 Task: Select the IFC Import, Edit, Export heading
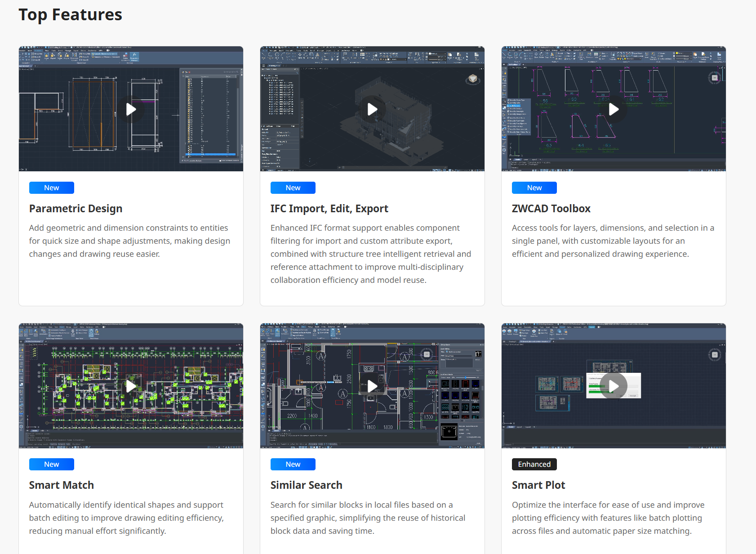point(329,209)
